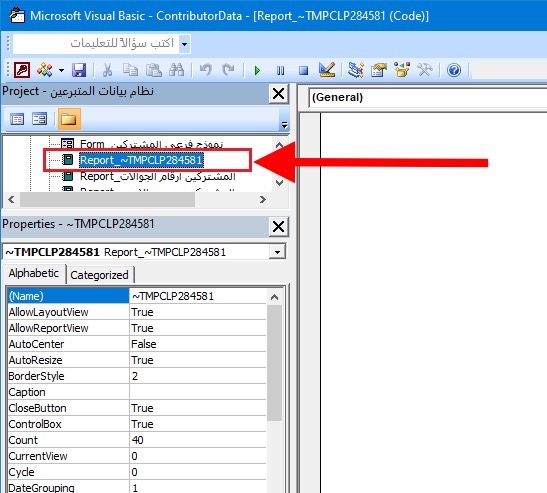The image size is (547, 493).
Task: Click View Object button in Project panel
Action: click(x=39, y=119)
